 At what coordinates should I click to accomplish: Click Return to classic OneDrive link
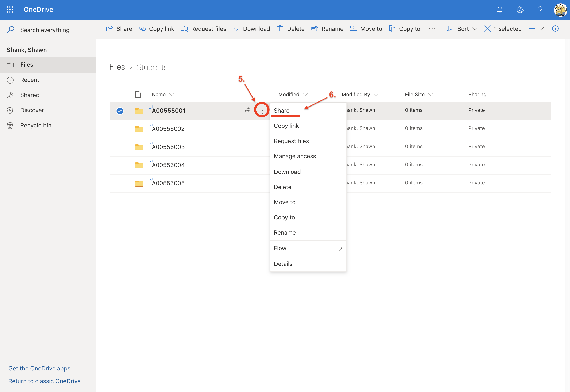pos(44,381)
